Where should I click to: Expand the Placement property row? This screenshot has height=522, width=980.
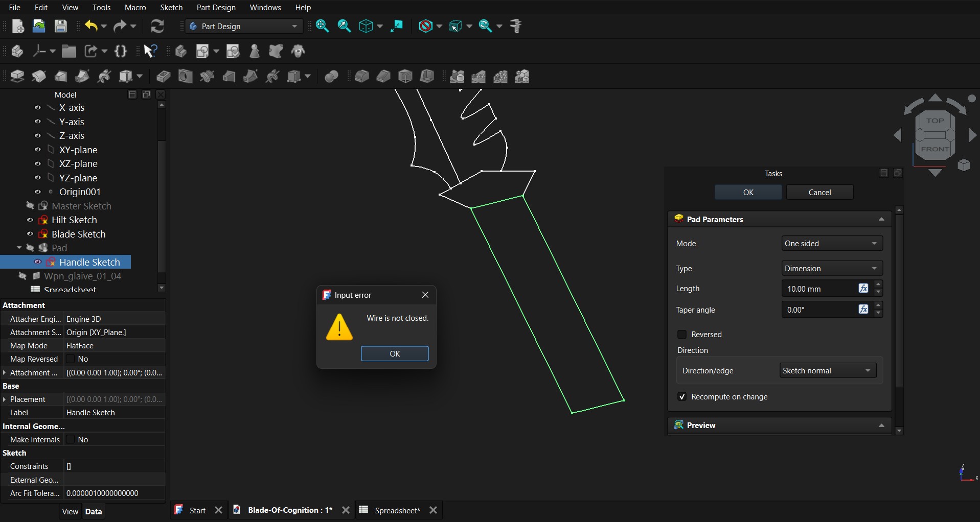point(5,399)
